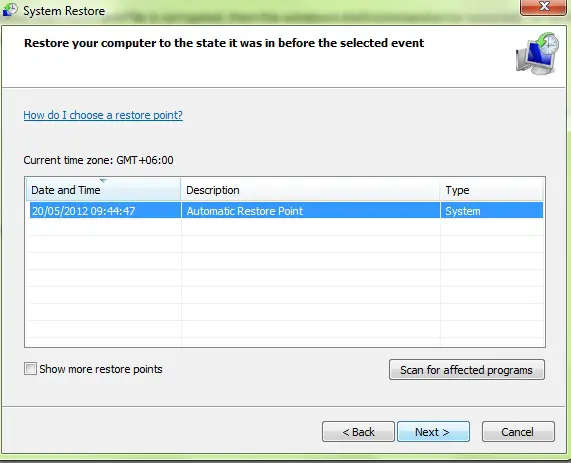Click the System Restore title bar text

[x=64, y=11]
